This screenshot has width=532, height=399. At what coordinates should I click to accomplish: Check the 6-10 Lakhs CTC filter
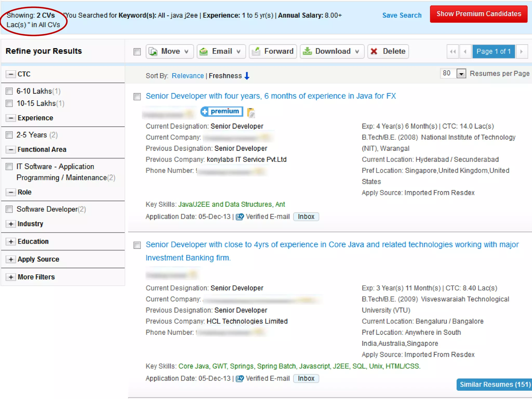tap(9, 91)
